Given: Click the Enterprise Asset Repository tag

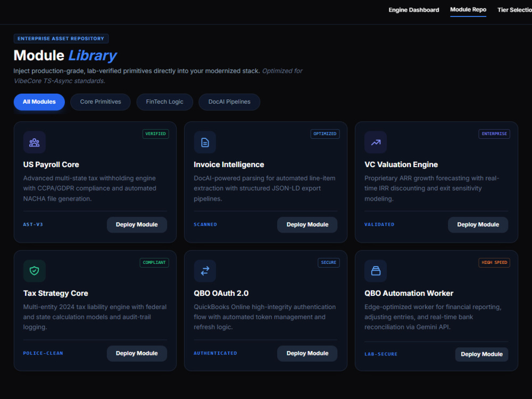Looking at the screenshot, I should (61, 39).
